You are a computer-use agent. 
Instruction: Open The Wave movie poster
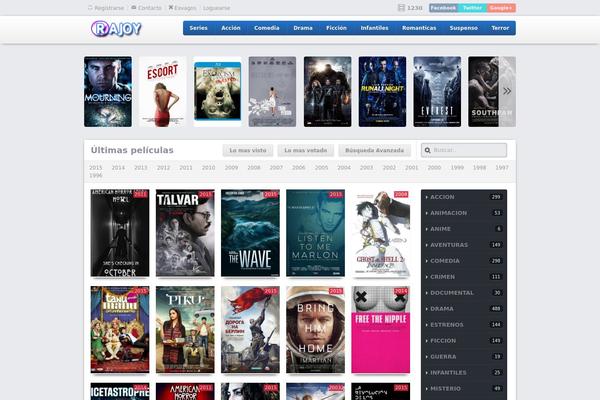click(250, 233)
